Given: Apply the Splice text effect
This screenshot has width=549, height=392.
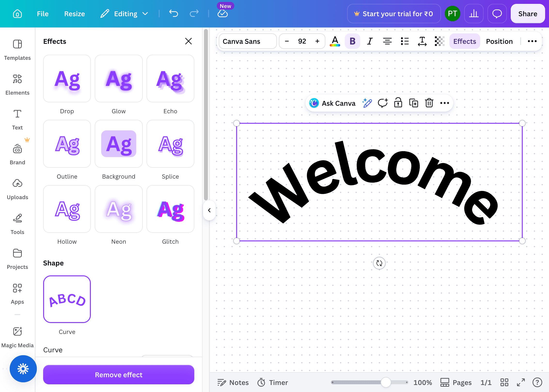Looking at the screenshot, I should (x=170, y=144).
